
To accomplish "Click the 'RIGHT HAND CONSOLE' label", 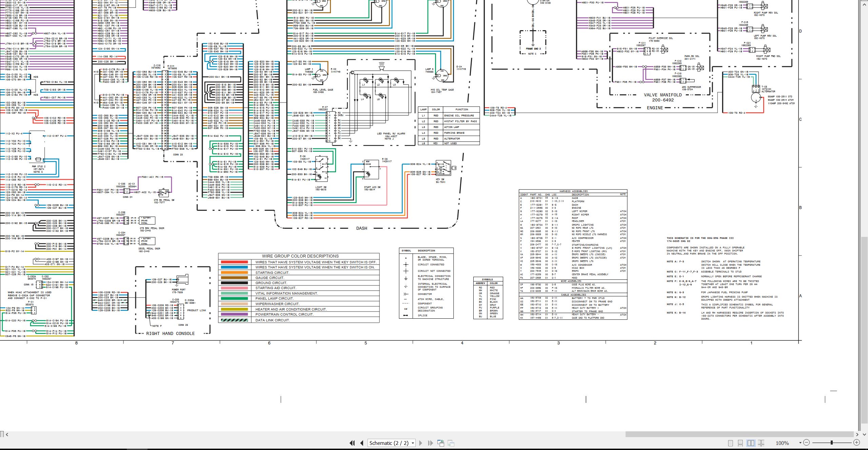I will pyautogui.click(x=170, y=334).
